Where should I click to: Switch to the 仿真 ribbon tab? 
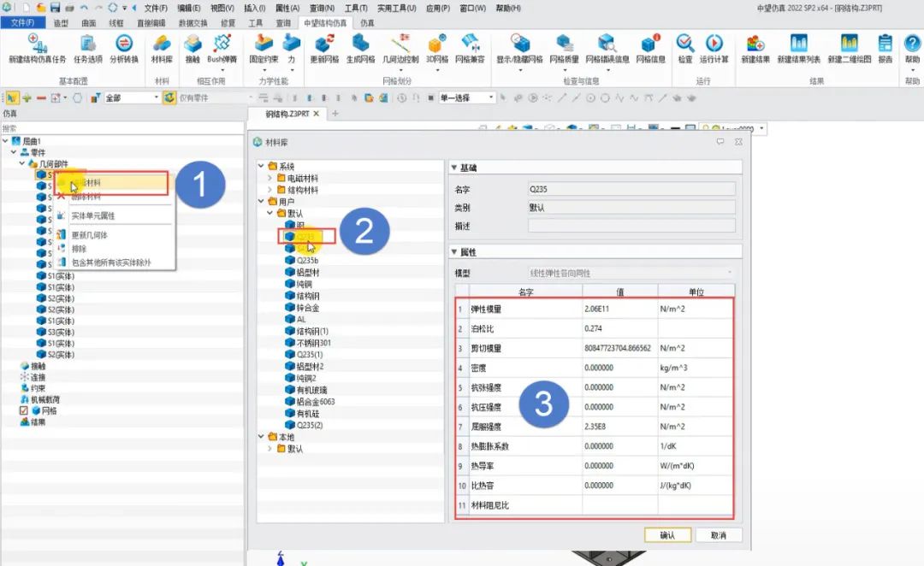(x=367, y=22)
